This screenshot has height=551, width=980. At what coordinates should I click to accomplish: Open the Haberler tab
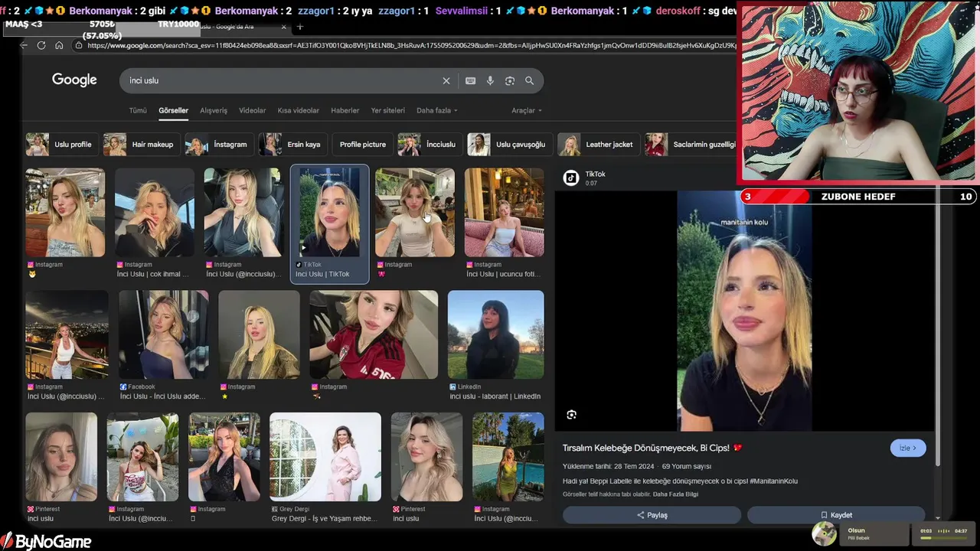pyautogui.click(x=345, y=110)
